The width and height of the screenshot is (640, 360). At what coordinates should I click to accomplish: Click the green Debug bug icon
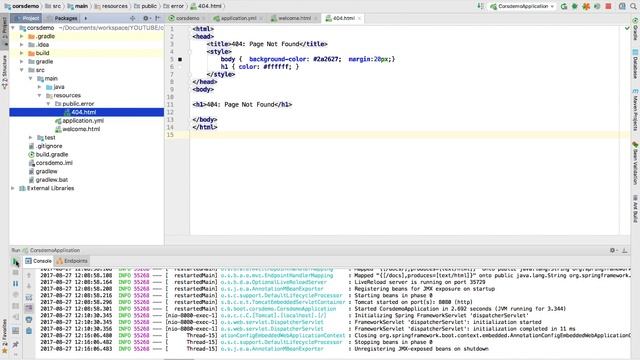pos(575,6)
